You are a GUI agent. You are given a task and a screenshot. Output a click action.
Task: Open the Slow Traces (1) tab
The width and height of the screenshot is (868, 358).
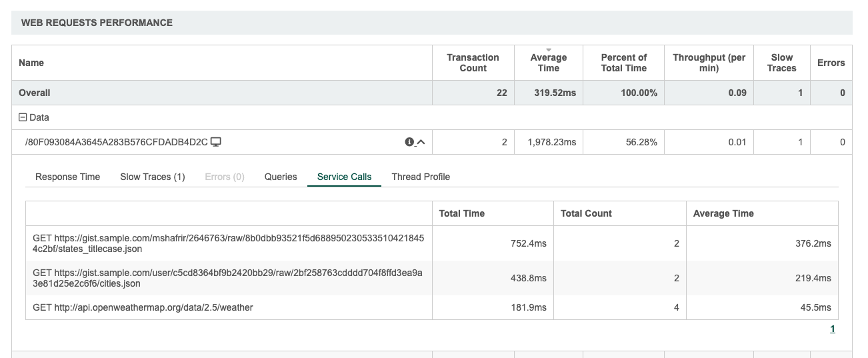click(152, 177)
